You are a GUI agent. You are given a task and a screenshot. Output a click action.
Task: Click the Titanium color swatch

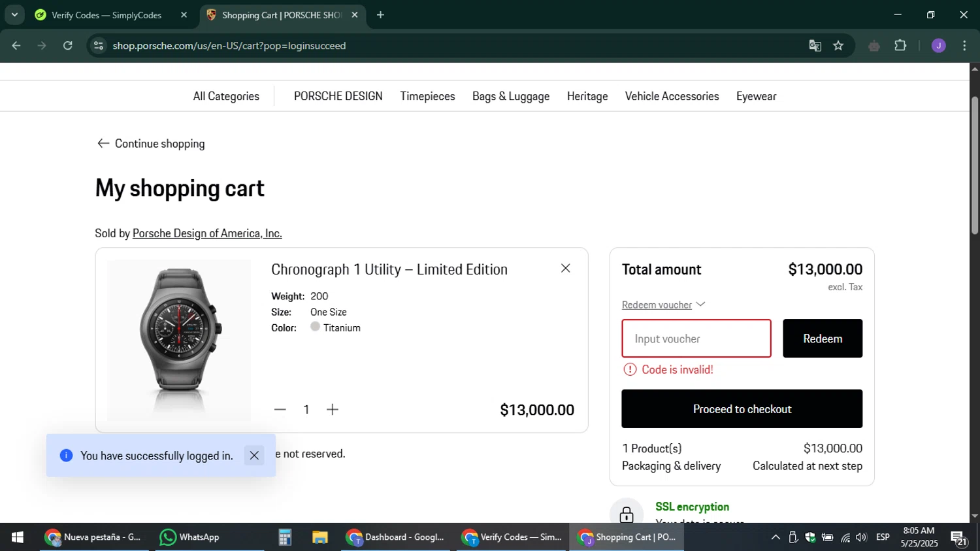pyautogui.click(x=315, y=327)
